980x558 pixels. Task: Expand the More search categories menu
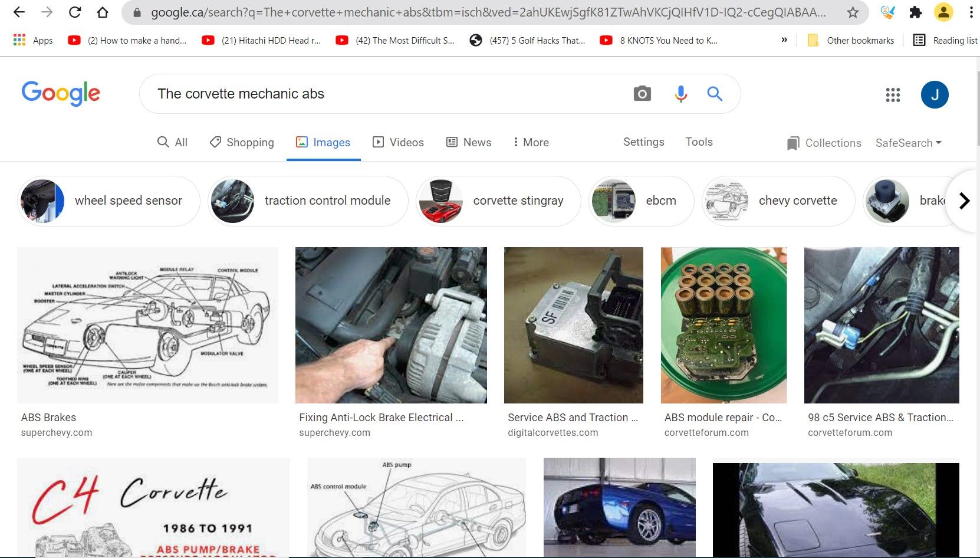pos(531,142)
